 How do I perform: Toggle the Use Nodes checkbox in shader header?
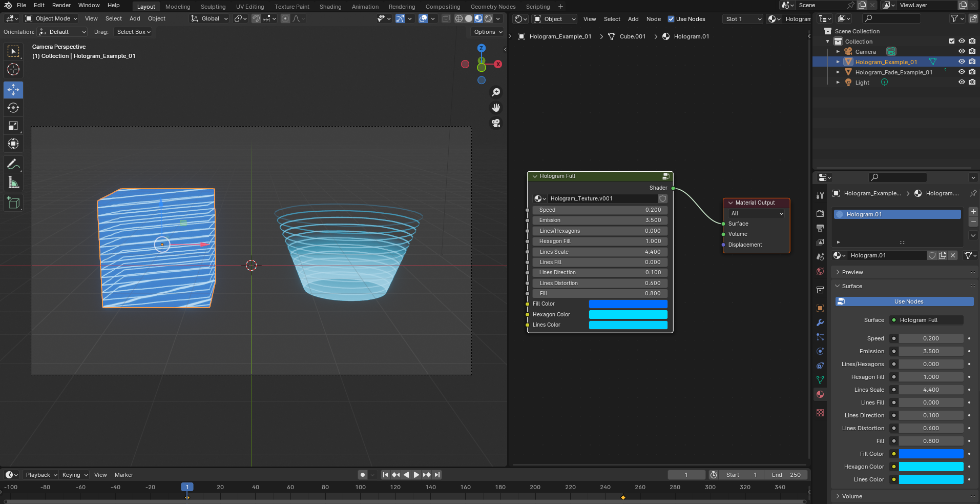[x=672, y=19]
